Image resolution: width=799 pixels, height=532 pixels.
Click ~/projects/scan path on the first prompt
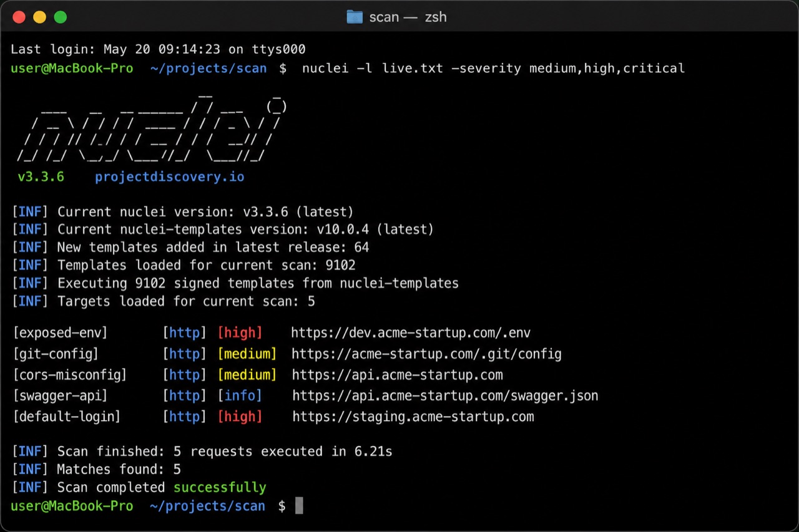coord(208,68)
